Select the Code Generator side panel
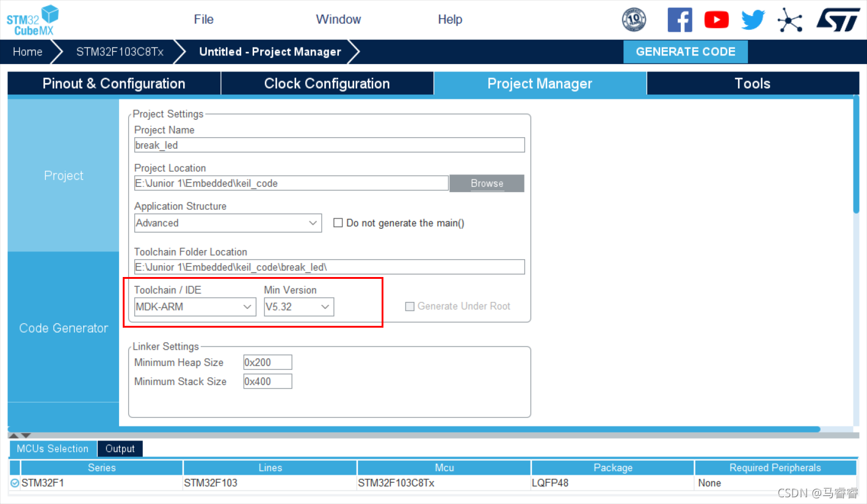Image resolution: width=867 pixels, height=504 pixels. [63, 328]
